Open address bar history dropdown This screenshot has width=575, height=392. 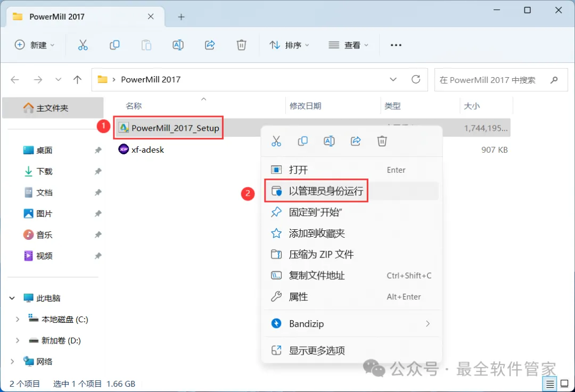(393, 79)
